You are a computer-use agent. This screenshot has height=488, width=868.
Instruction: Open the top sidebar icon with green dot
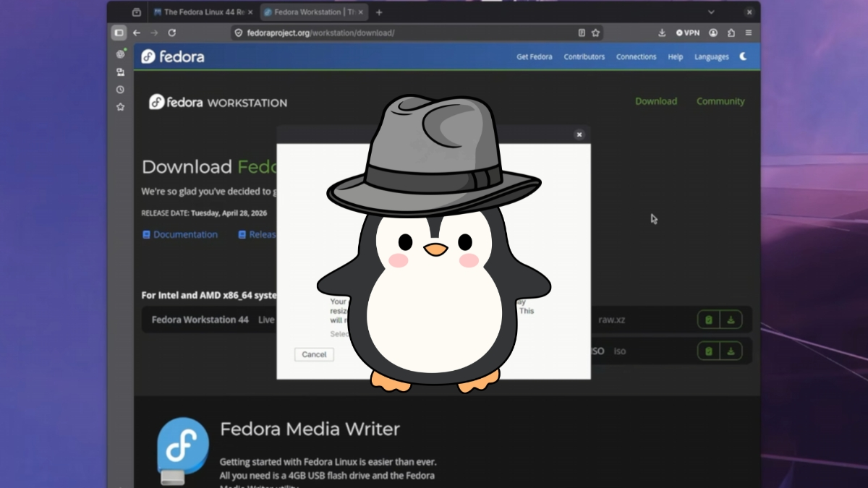120,54
